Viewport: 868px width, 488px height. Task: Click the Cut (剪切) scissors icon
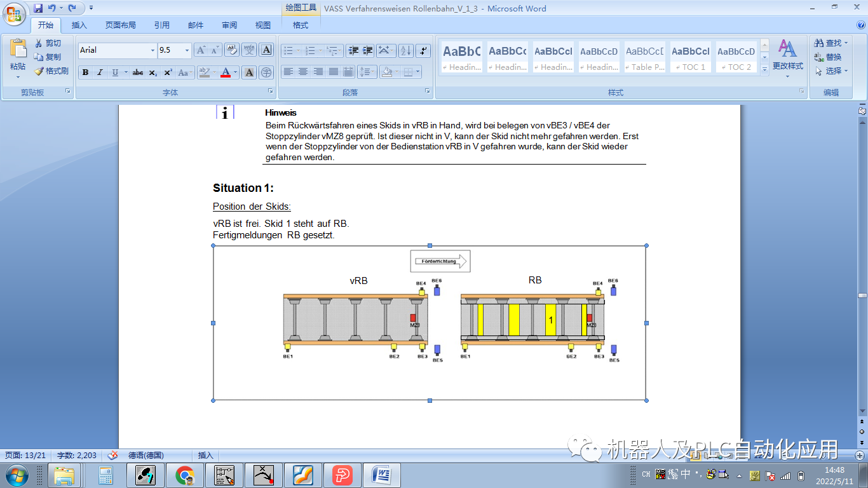click(39, 43)
